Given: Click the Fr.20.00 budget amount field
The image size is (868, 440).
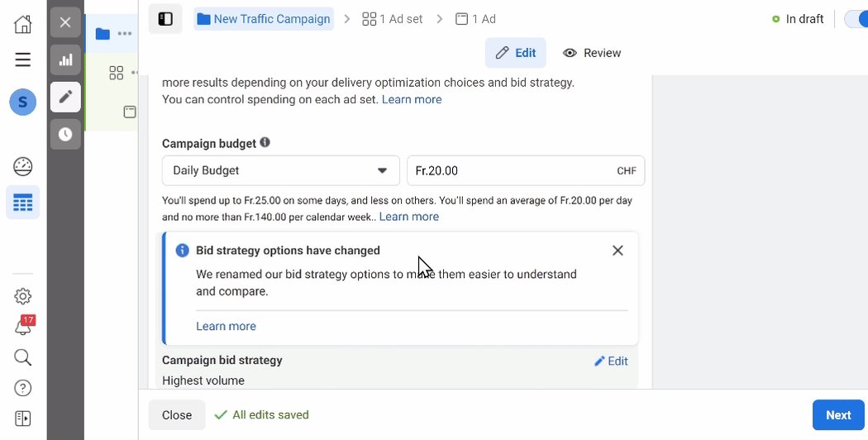Looking at the screenshot, I should point(526,170).
